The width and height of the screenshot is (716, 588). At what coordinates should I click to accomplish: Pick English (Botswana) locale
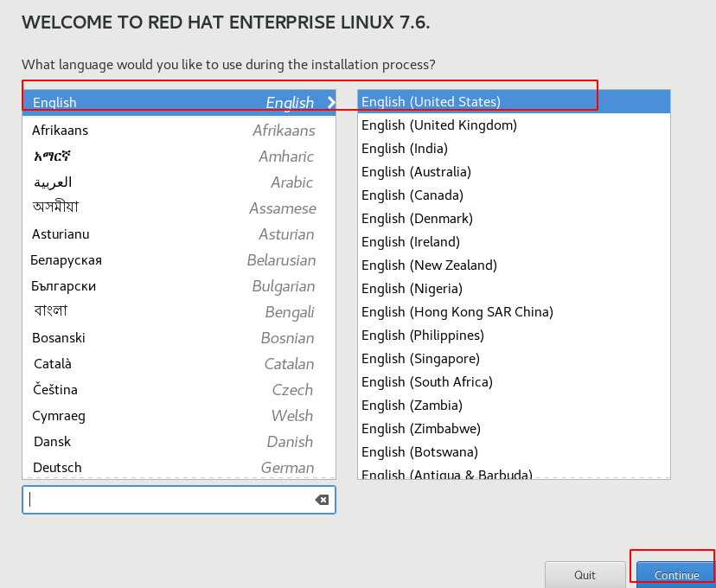515,452
